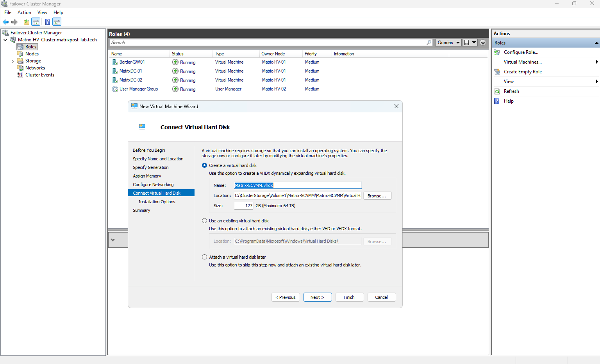Click Browse next to the new disk Location

377,196
